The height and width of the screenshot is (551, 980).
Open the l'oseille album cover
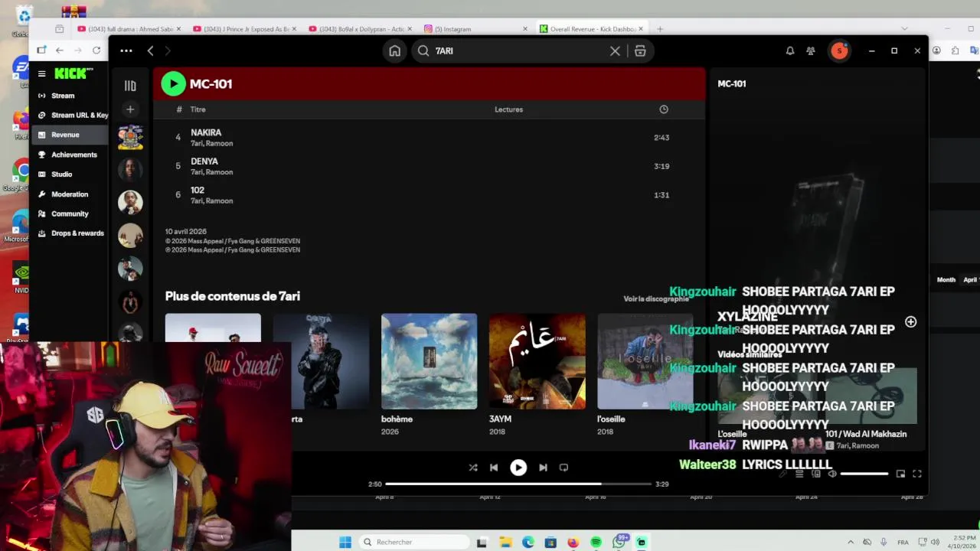pos(645,361)
